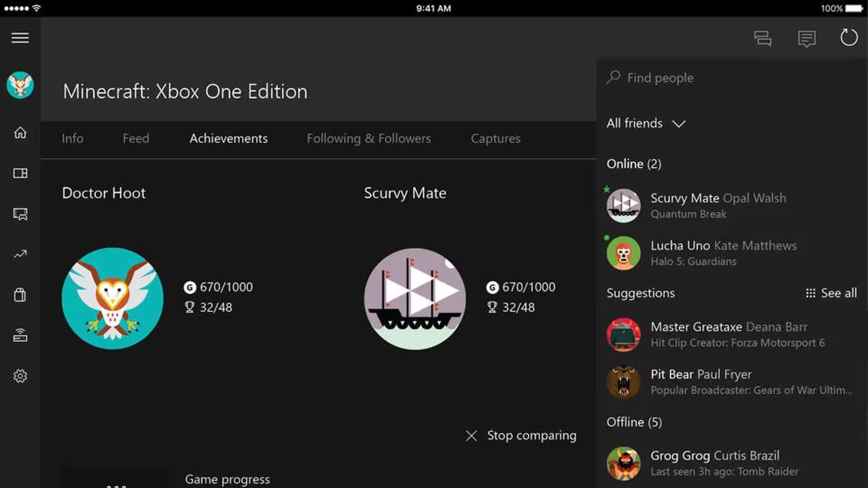Select suggestion Pit Bear Paul Fryer
This screenshot has height=488, width=868.
coord(732,382)
